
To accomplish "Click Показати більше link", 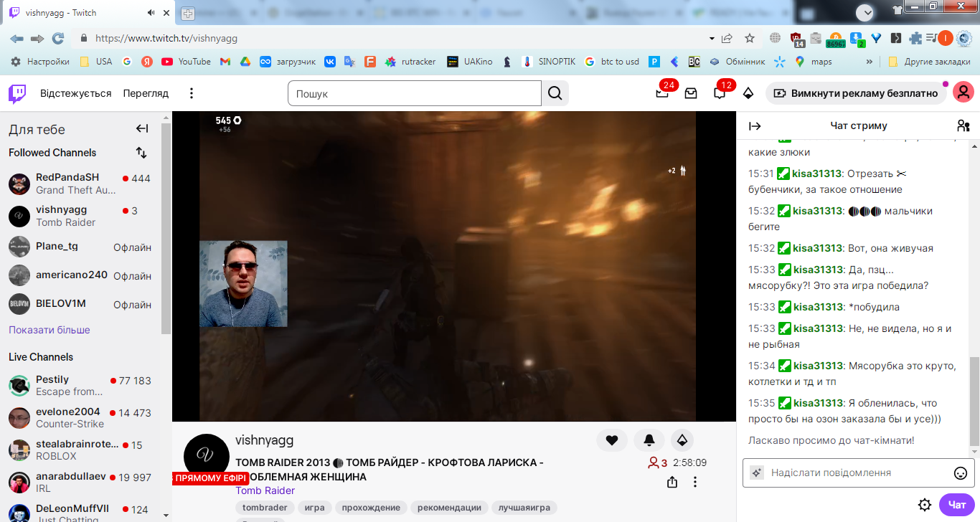I will pyautogui.click(x=50, y=330).
